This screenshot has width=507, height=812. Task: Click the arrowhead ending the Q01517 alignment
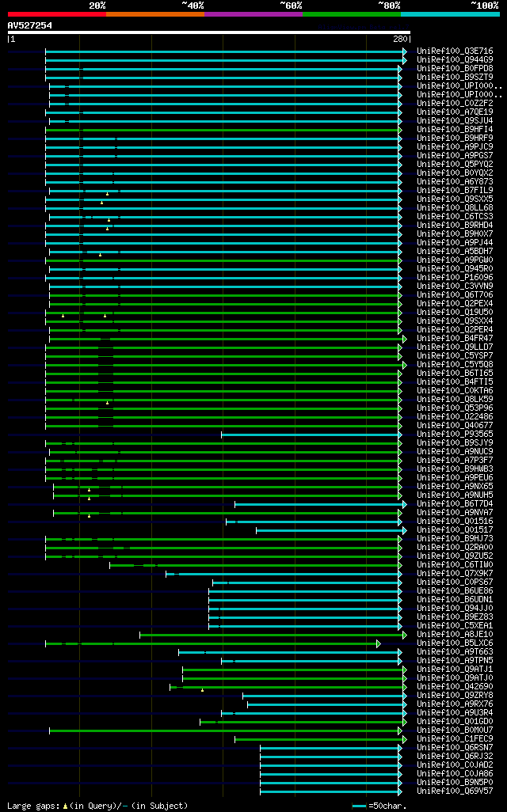(x=405, y=531)
